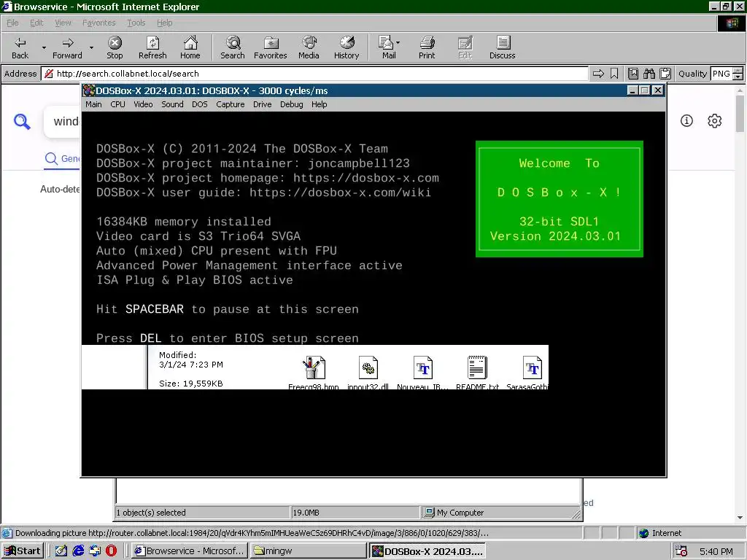Click the Discuss toolbar button
This screenshot has height=560, width=747.
click(502, 47)
